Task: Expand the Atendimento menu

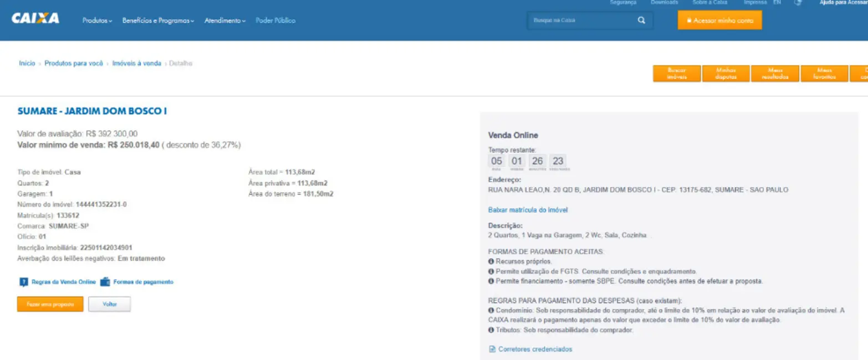Action: (224, 20)
